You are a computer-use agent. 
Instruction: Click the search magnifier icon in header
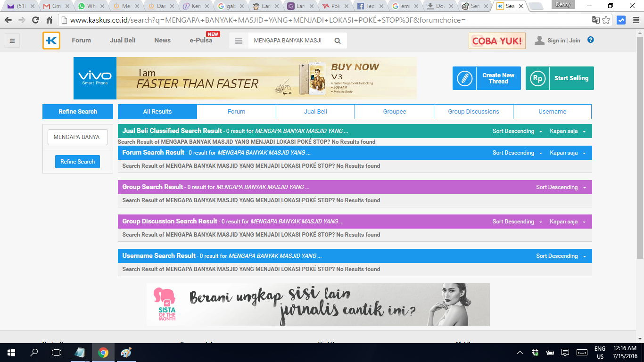pyautogui.click(x=338, y=41)
